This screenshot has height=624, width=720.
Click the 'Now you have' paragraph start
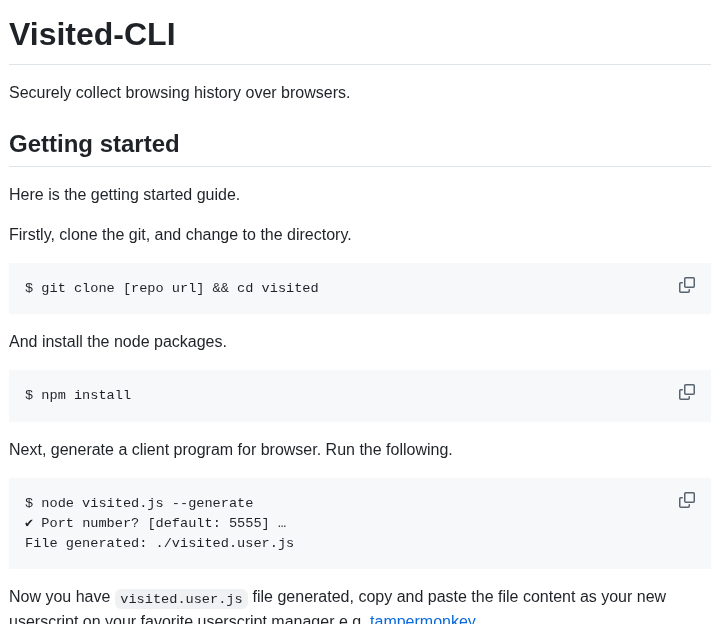60,597
